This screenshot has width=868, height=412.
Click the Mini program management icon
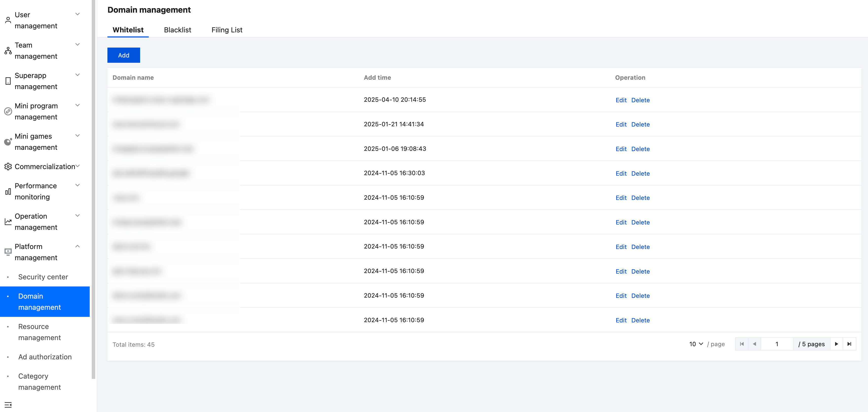[8, 111]
